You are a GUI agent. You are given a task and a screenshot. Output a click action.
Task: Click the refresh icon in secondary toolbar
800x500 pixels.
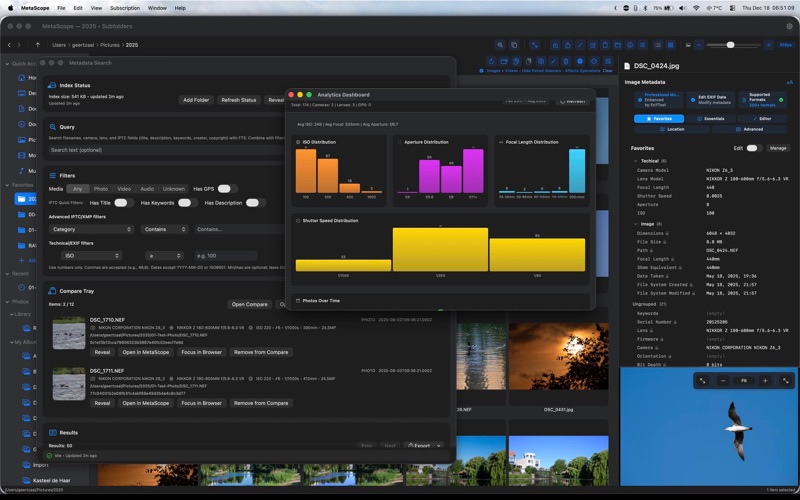tap(491, 61)
